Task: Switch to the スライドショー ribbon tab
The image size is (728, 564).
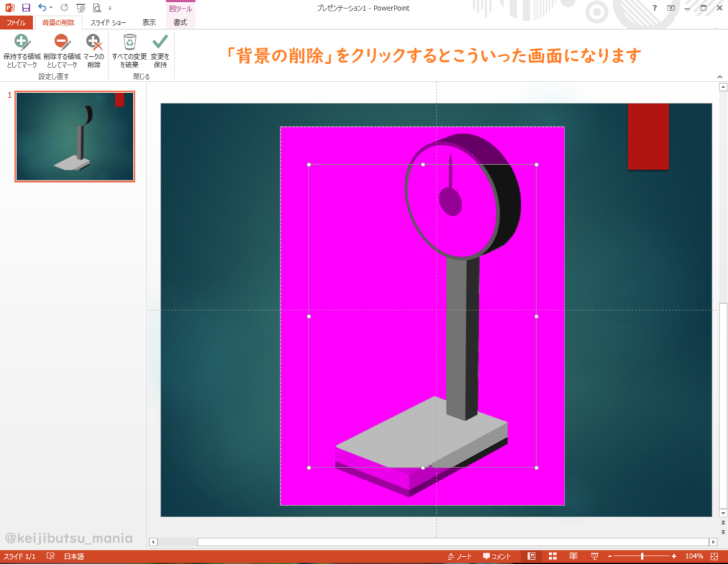Action: tap(110, 22)
